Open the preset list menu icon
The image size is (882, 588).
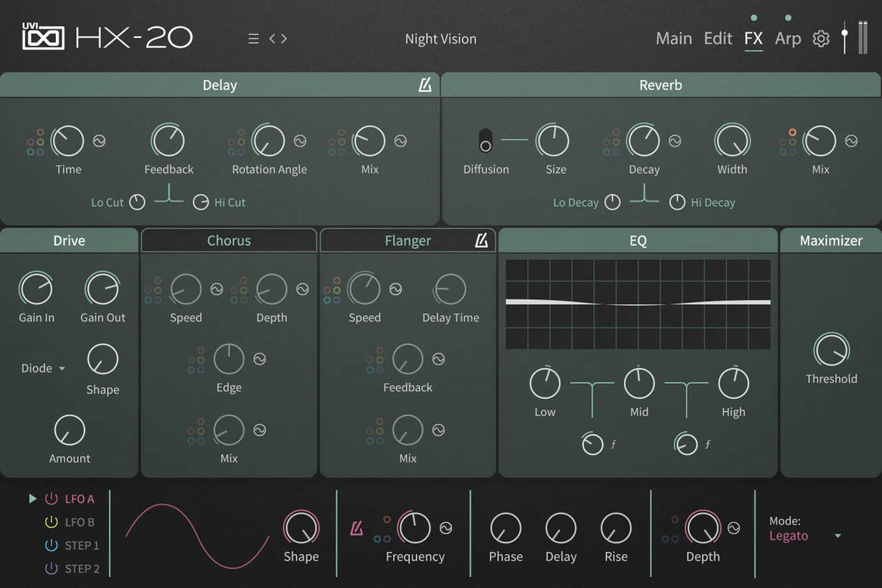254,39
